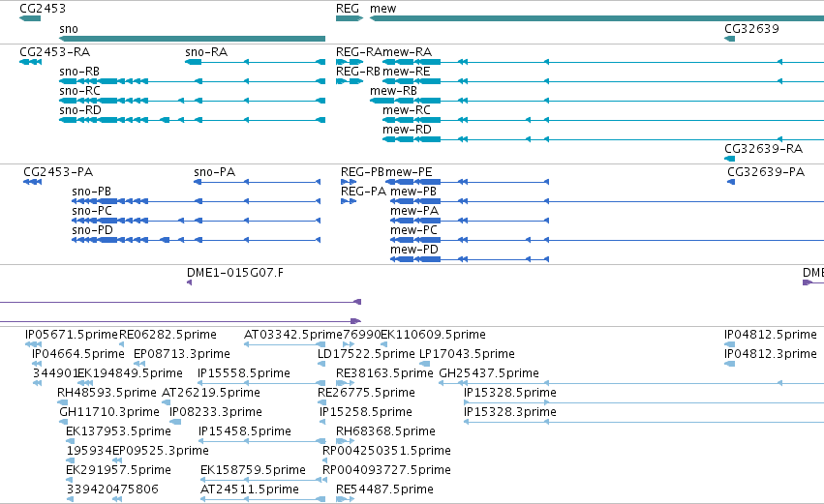Open EST EK137953.5prime
Viewport: 824px width, 504px height.
(x=119, y=432)
